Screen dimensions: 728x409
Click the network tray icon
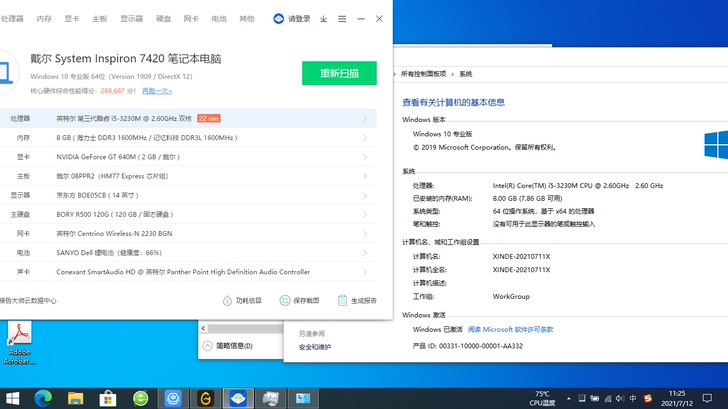pos(607,398)
